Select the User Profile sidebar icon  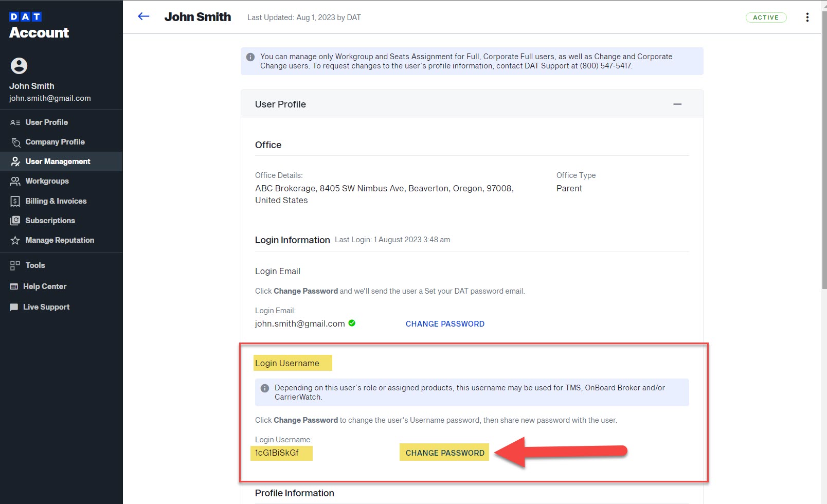click(15, 122)
